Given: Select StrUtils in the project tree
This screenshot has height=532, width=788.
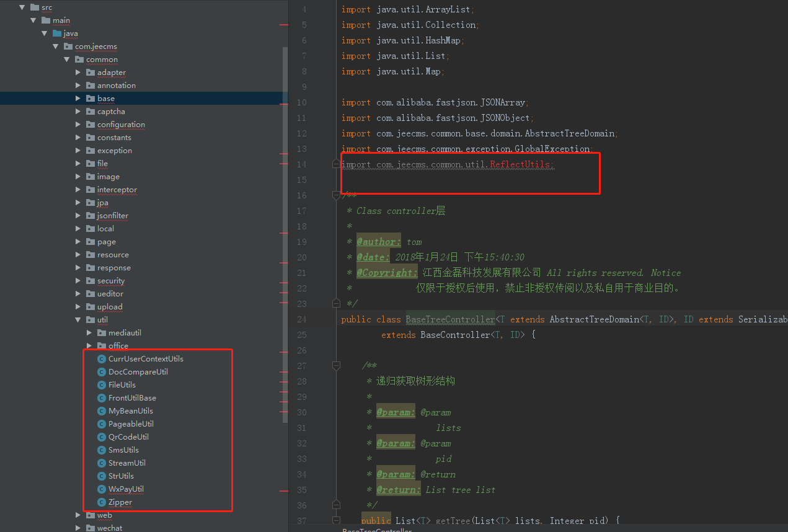Looking at the screenshot, I should coord(121,476).
